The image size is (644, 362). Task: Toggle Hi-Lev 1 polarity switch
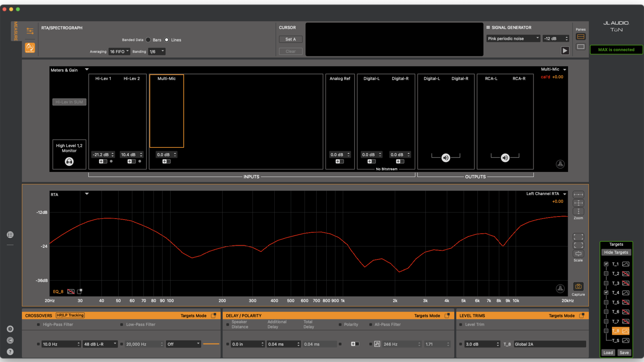click(103, 162)
